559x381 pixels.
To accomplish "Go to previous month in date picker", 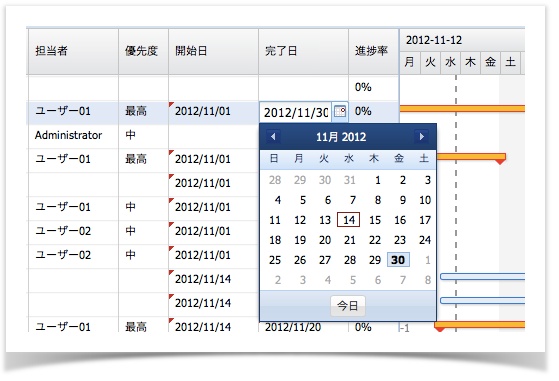I will (x=273, y=137).
